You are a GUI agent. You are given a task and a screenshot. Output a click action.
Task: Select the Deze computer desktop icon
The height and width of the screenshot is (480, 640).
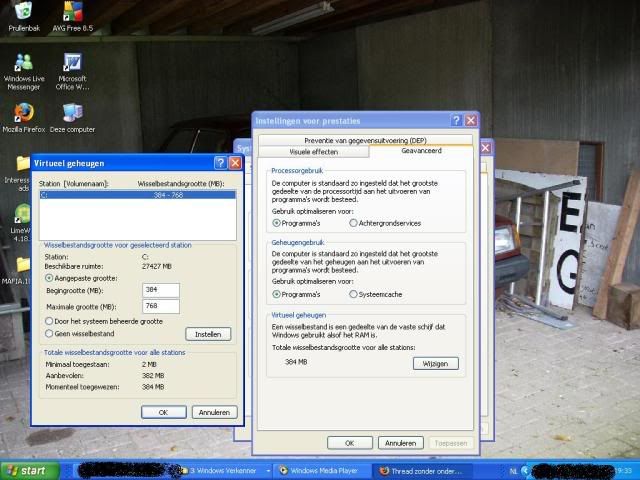pos(72,112)
